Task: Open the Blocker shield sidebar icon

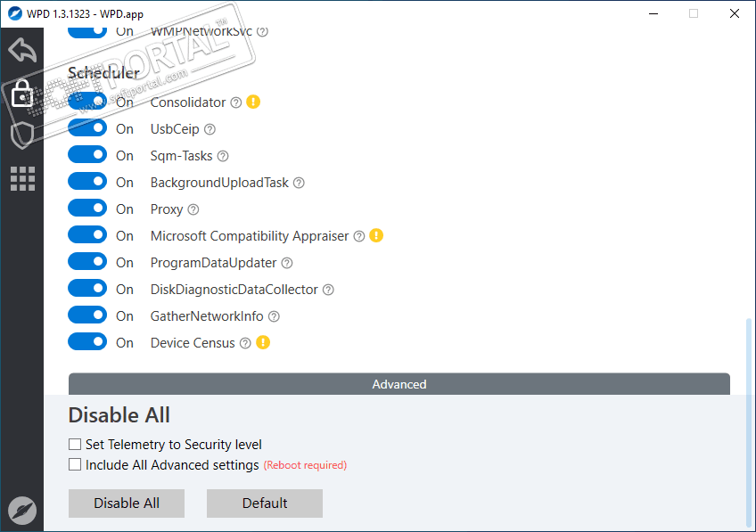Action: coord(22,135)
